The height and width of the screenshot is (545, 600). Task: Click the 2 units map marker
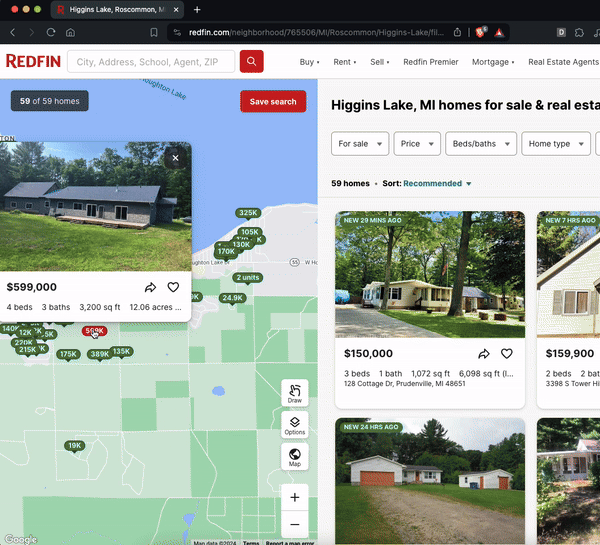click(x=248, y=277)
